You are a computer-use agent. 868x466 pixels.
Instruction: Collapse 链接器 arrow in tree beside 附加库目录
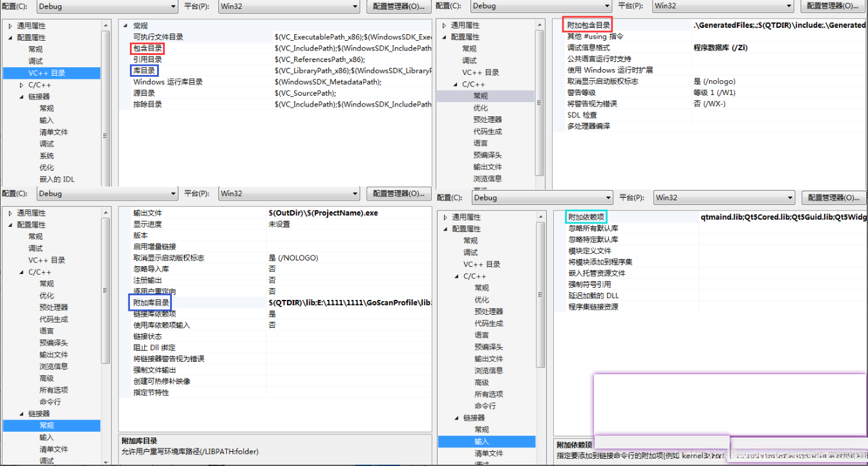[21, 414]
